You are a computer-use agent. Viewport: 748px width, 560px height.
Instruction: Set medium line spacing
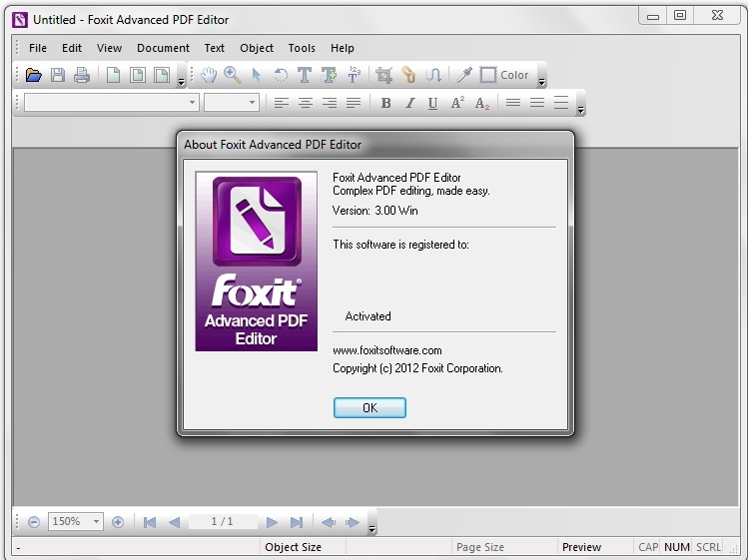pyautogui.click(x=537, y=103)
